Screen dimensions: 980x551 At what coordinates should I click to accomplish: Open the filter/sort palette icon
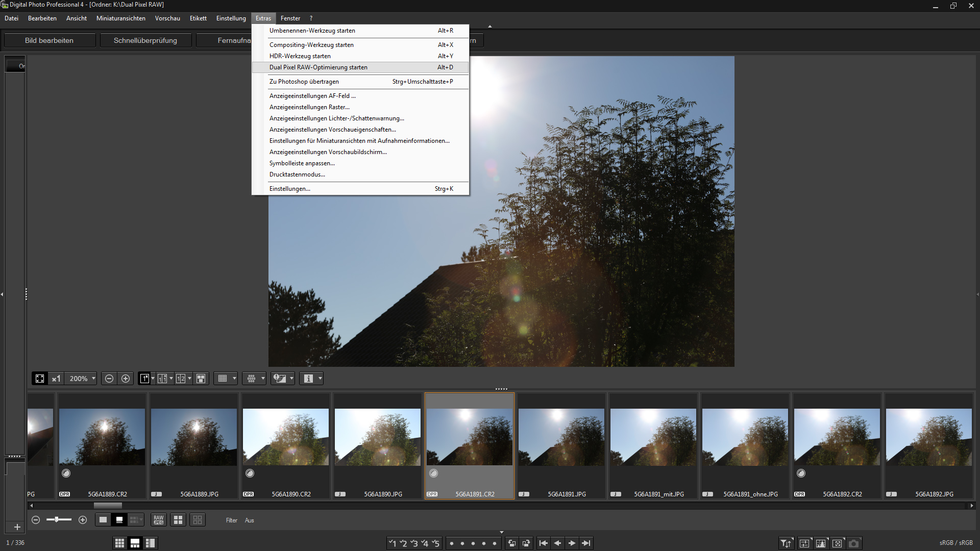click(786, 543)
